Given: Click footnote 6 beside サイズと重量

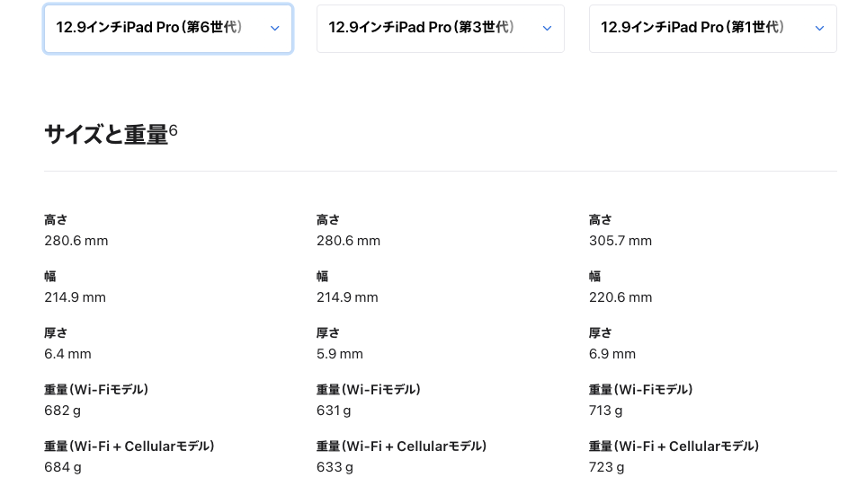Looking at the screenshot, I should pyautogui.click(x=174, y=130).
